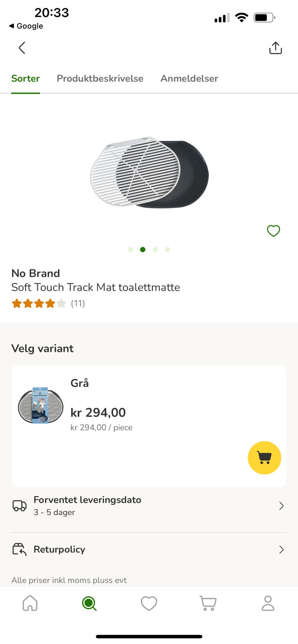The image size is (298, 644).
Task: Tap the Grå variant thumbnail image
Action: [41, 406]
